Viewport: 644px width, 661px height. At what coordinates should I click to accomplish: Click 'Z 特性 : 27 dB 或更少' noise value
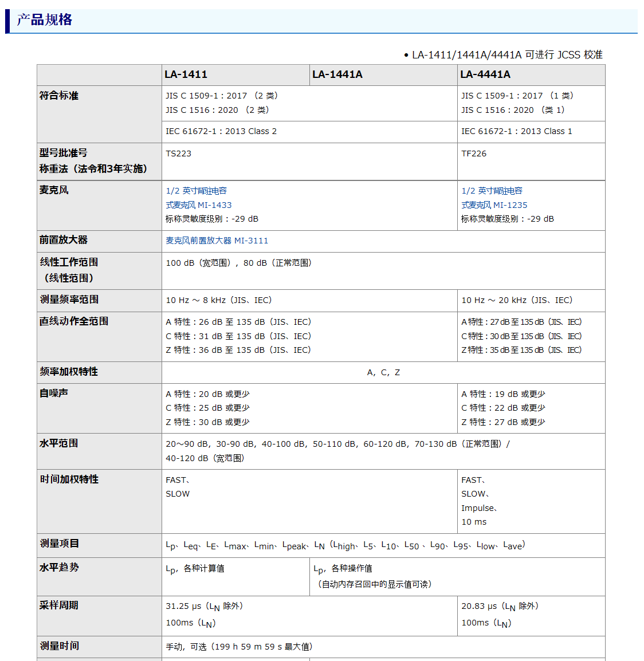(x=504, y=422)
